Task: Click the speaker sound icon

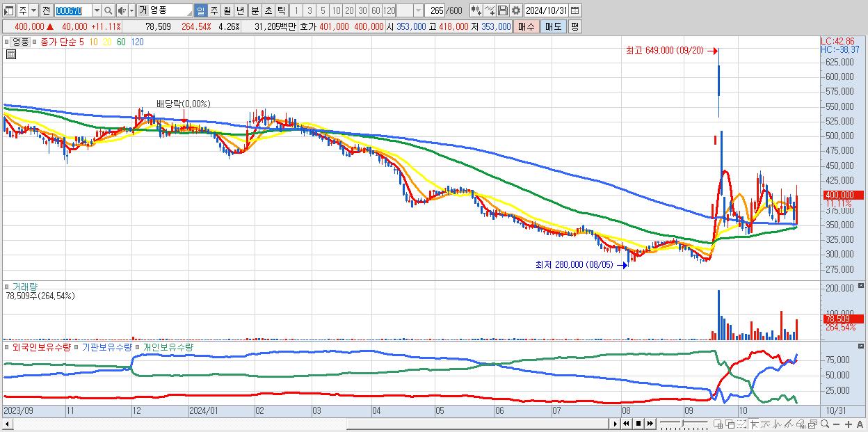Action: coord(122,10)
